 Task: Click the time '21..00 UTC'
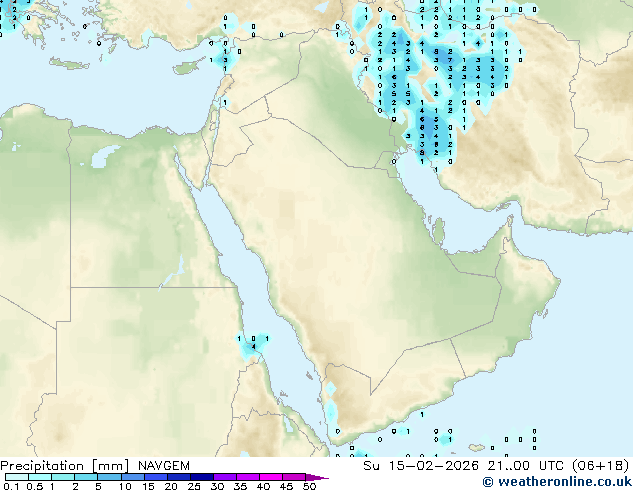[525, 466]
